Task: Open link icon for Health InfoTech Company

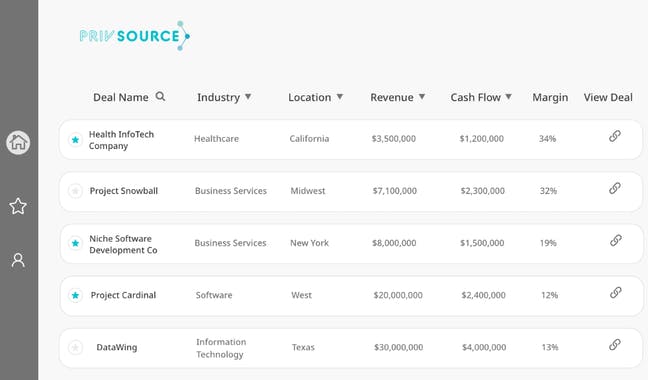Action: click(x=615, y=136)
